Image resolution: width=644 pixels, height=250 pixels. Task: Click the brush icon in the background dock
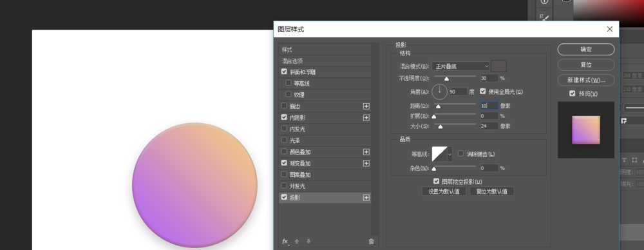coord(544,17)
